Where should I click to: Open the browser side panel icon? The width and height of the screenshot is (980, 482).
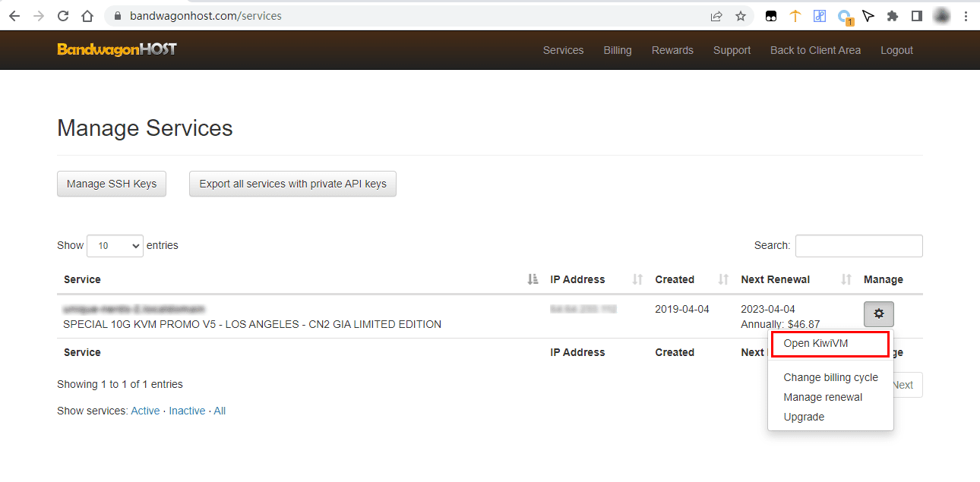[x=917, y=16]
